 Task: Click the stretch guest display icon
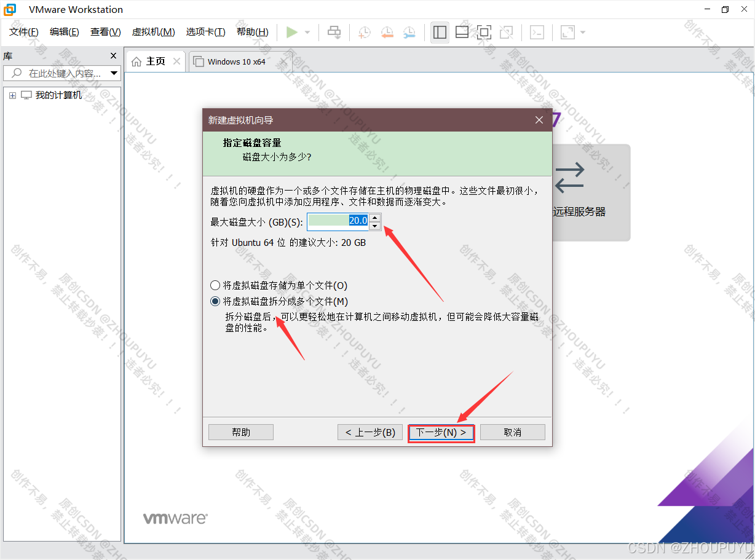(567, 32)
